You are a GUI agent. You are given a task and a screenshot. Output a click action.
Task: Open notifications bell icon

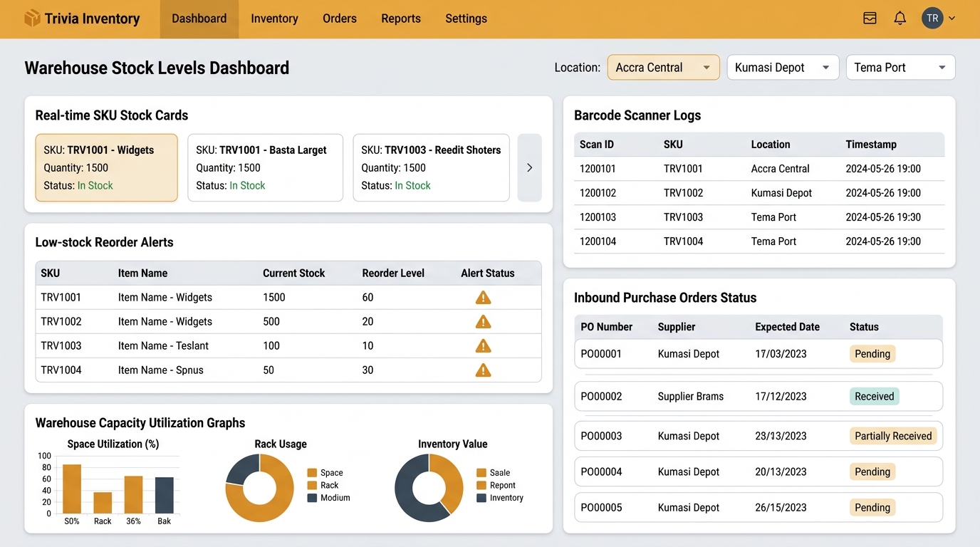(900, 19)
